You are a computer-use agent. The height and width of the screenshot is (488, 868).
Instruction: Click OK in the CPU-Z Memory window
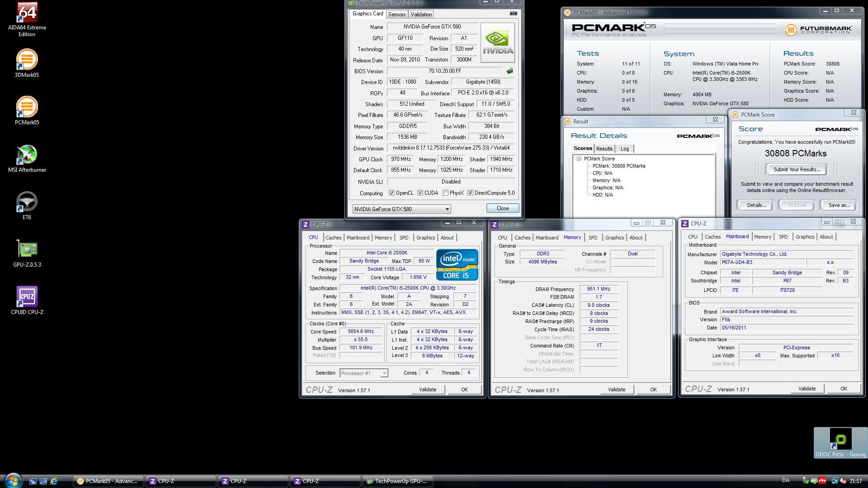point(653,389)
